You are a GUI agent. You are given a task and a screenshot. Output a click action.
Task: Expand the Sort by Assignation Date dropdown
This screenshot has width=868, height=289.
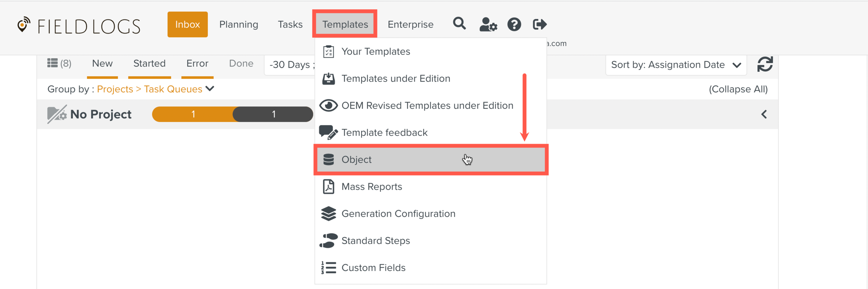(x=675, y=65)
